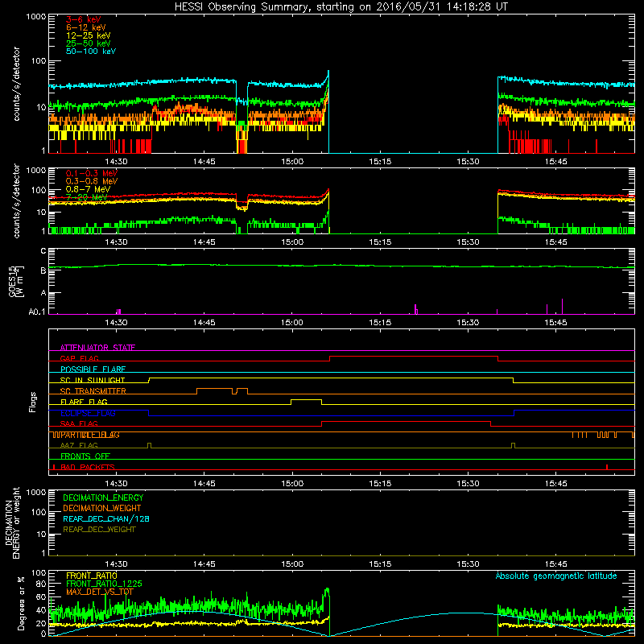Click the 15:00 tick under the Flags panel

tap(292, 484)
